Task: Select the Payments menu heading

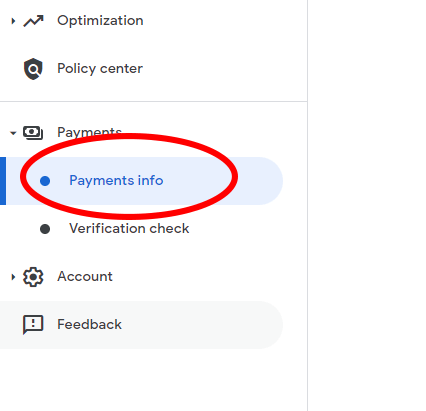Action: click(x=89, y=132)
